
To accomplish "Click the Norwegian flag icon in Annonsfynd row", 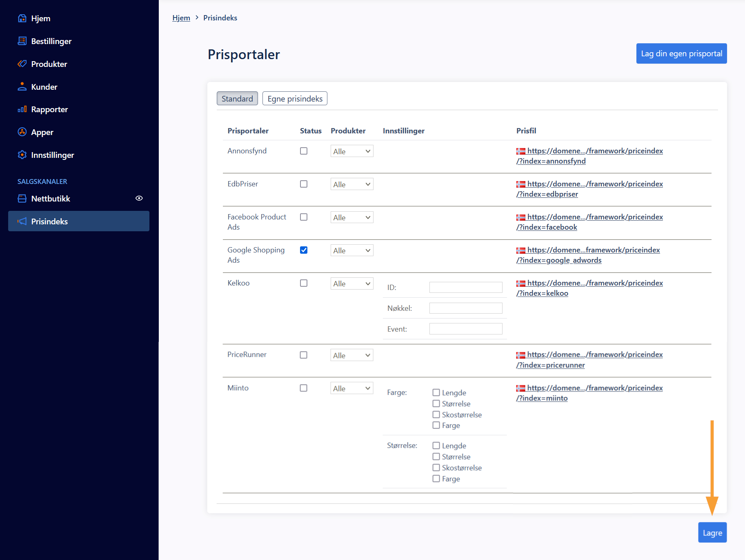I will click(520, 151).
